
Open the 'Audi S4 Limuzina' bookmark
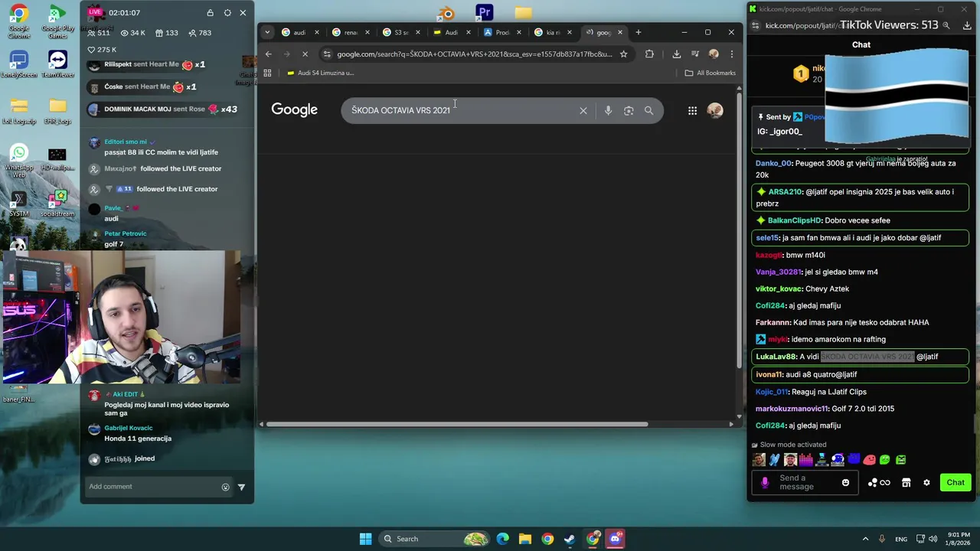321,73
